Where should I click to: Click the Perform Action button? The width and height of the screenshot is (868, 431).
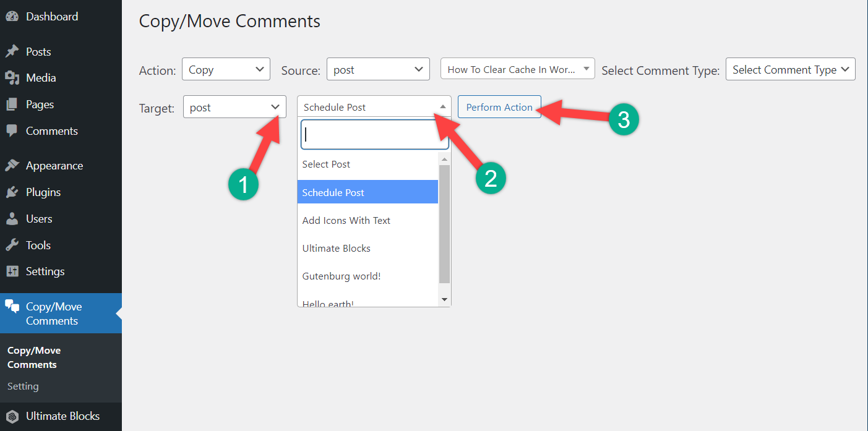(x=499, y=107)
